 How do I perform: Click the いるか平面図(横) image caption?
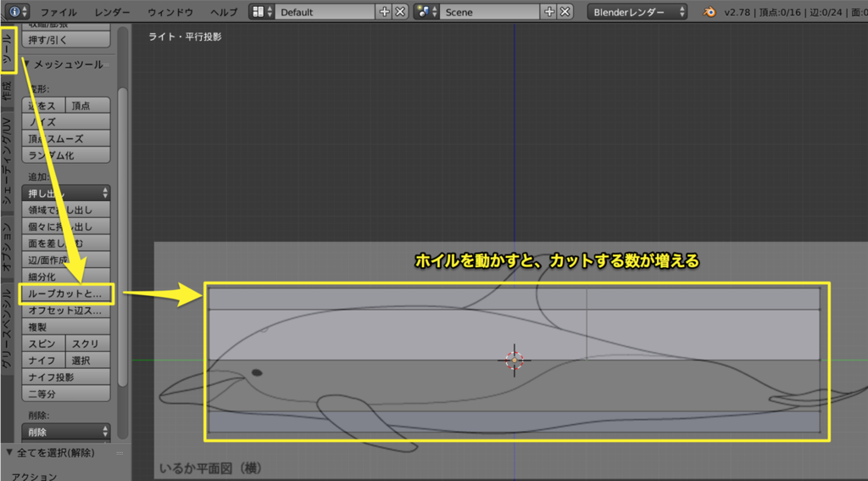click(x=210, y=468)
